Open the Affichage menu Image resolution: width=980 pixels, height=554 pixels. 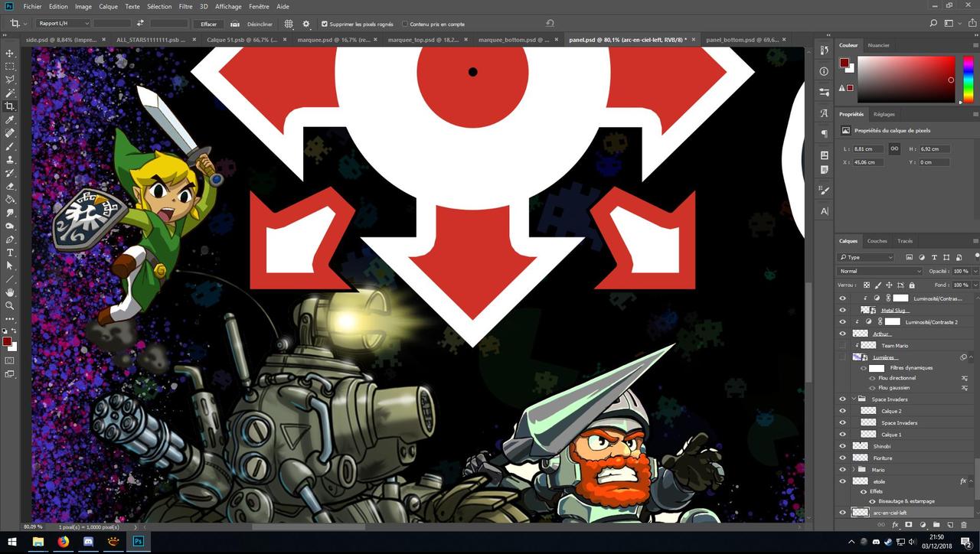[x=228, y=6]
